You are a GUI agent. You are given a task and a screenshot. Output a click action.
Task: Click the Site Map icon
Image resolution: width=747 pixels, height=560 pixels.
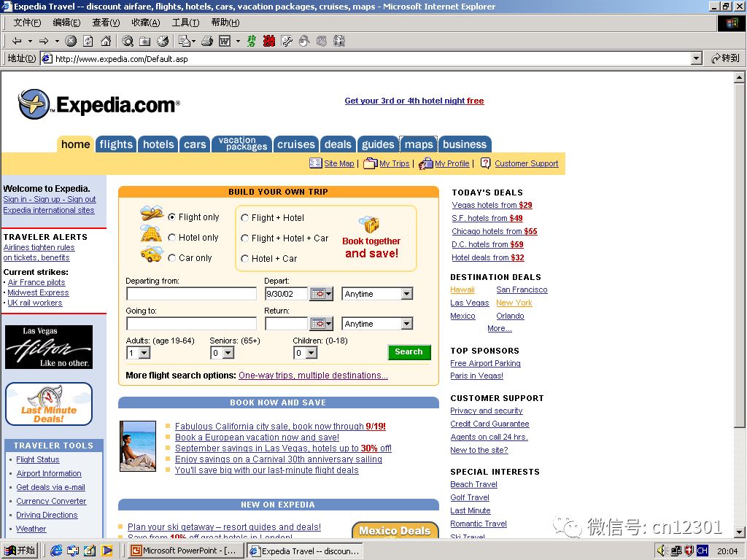click(315, 163)
